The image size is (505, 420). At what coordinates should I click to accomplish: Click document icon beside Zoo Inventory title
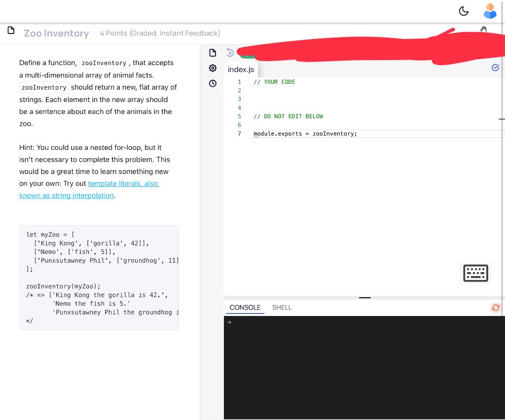pyautogui.click(x=11, y=32)
